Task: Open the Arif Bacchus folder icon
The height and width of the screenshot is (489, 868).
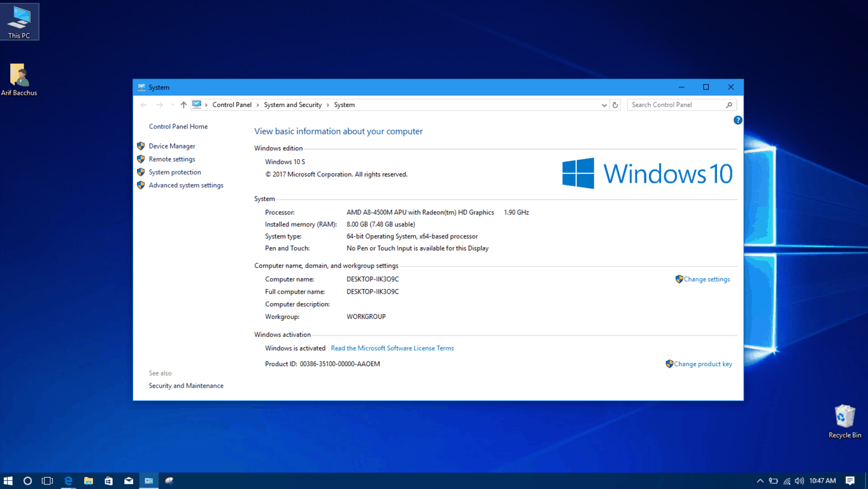Action: point(19,80)
